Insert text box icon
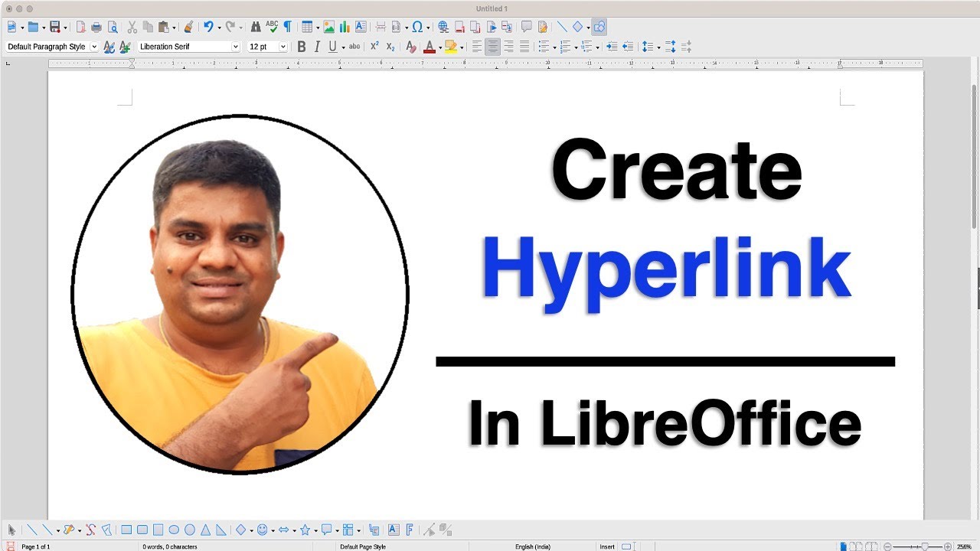The width and height of the screenshot is (980, 551). 361,27
